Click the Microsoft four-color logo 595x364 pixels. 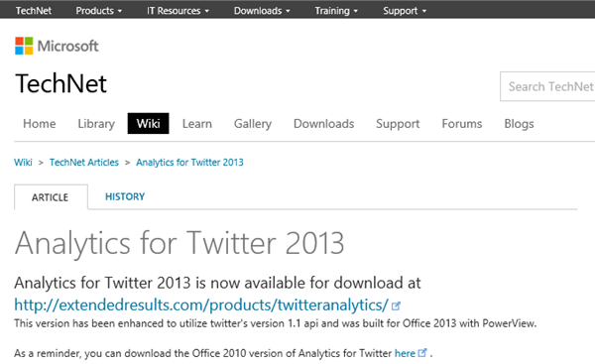pyautogui.click(x=24, y=46)
